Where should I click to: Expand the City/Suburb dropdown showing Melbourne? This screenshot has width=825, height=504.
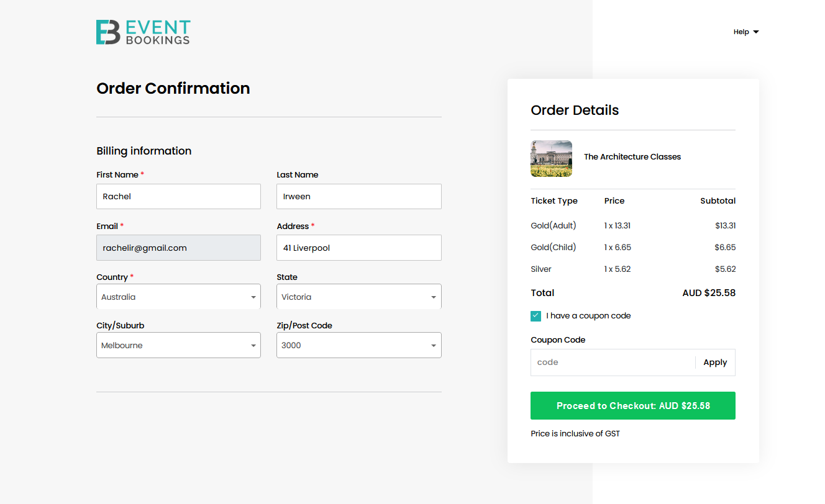point(178,345)
